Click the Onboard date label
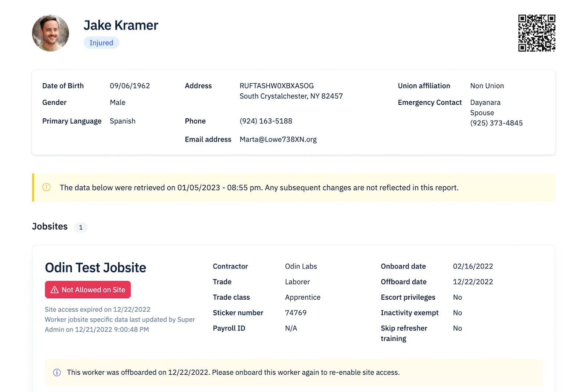This screenshot has height=392, width=588. coord(403,266)
